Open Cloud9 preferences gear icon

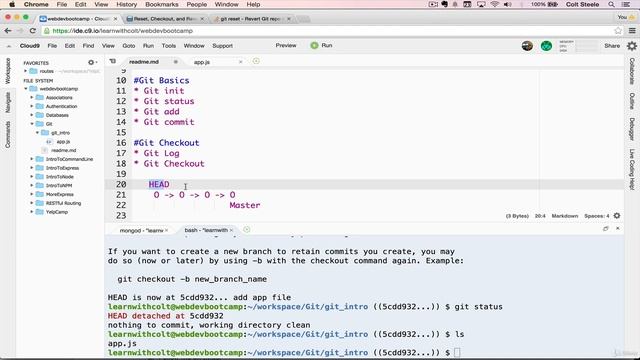coord(632,46)
